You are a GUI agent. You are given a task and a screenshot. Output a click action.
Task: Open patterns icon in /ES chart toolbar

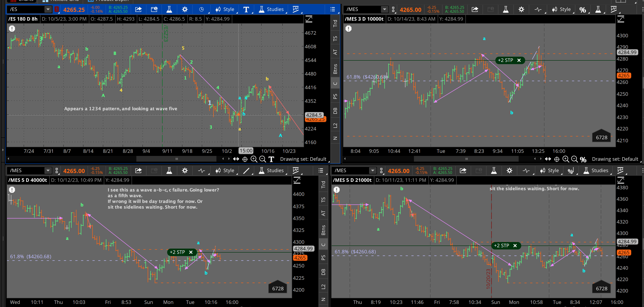point(296,9)
